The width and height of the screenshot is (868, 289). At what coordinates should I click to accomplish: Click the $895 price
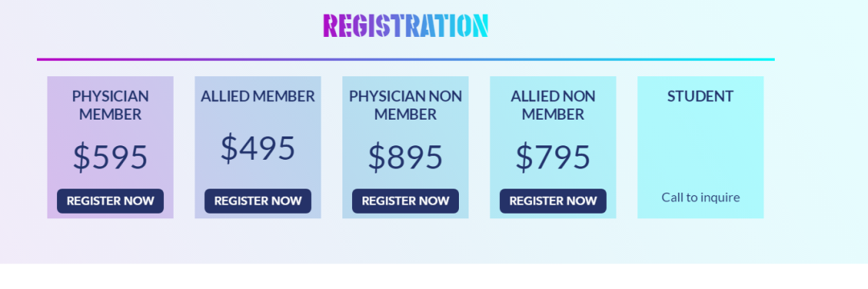[405, 157]
